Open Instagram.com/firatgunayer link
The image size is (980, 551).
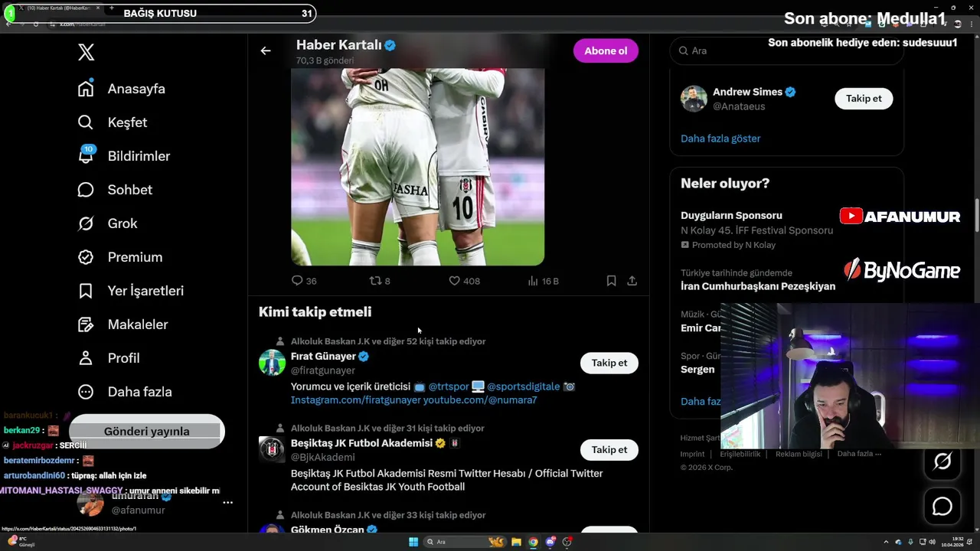click(x=356, y=399)
